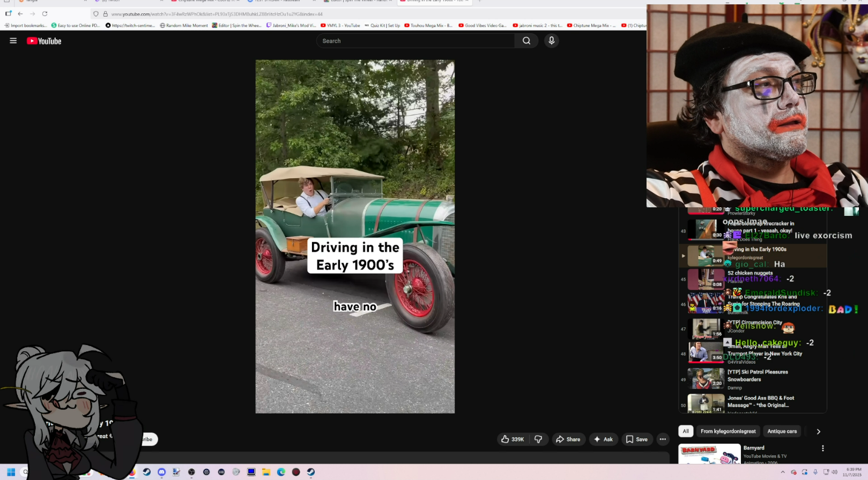Viewport: 868px width, 480px height.
Task: Dislike the video with thumbs down
Action: pos(538,439)
